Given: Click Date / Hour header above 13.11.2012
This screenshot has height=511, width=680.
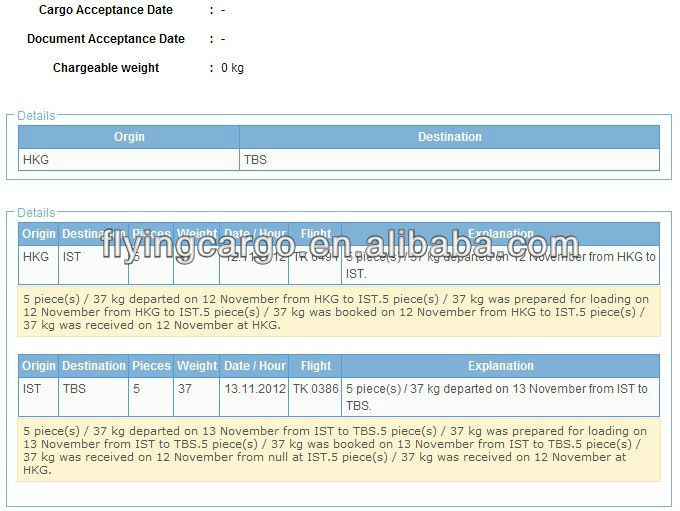Looking at the screenshot, I should tap(254, 366).
